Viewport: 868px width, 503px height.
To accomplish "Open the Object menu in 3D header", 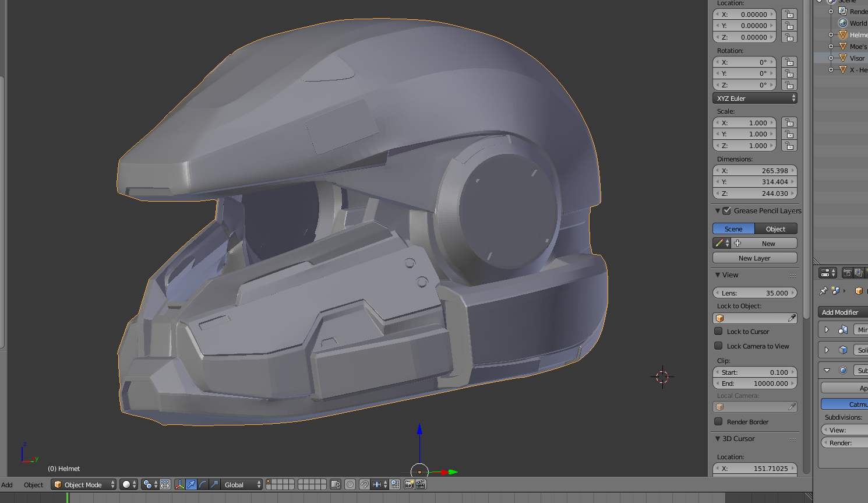I will pos(33,484).
